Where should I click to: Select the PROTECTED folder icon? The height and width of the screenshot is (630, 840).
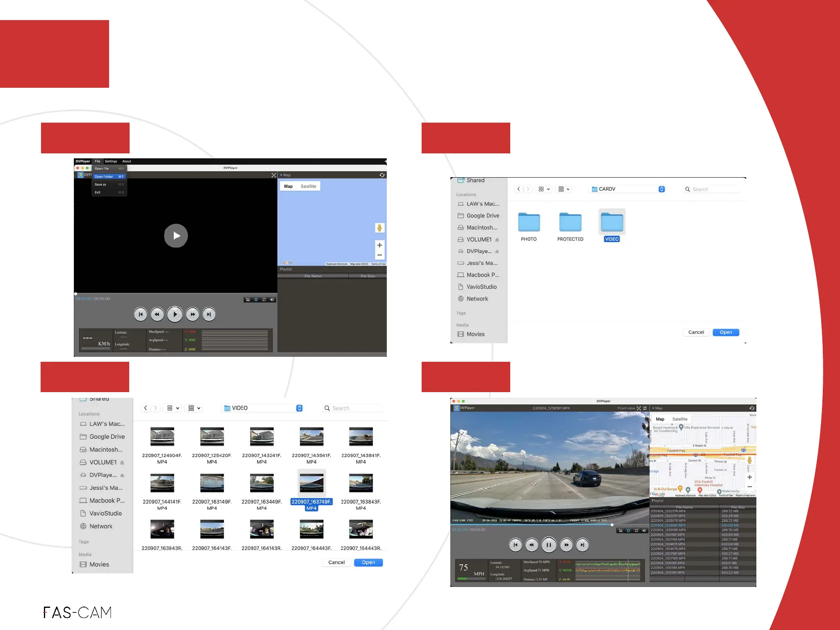pyautogui.click(x=570, y=223)
